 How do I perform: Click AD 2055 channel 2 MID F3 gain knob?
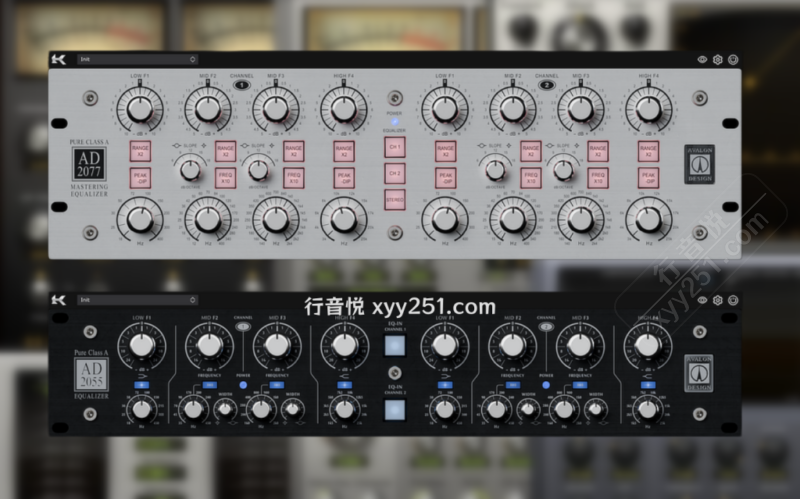(x=580, y=345)
